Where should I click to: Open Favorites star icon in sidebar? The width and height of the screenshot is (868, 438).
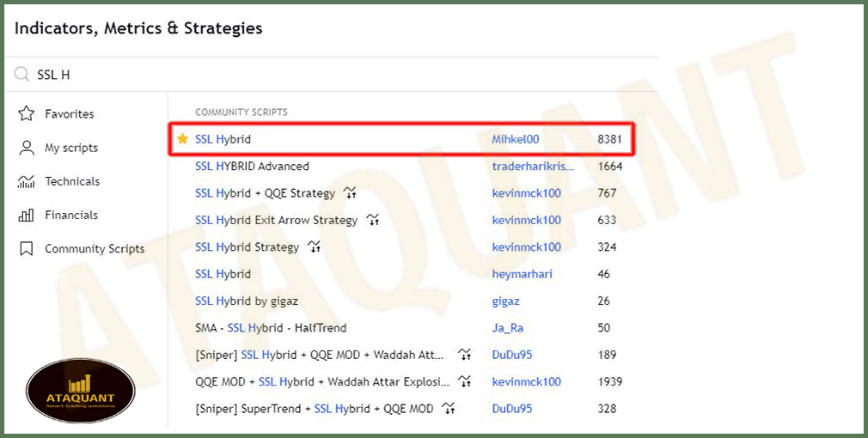[x=26, y=114]
